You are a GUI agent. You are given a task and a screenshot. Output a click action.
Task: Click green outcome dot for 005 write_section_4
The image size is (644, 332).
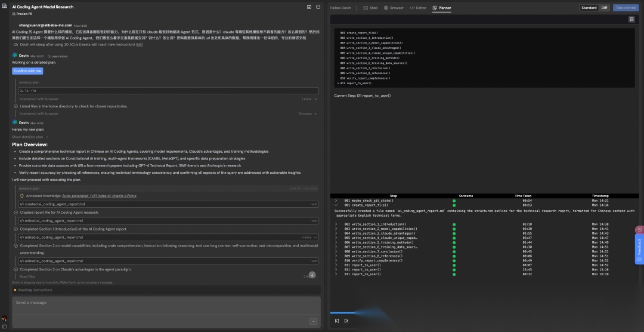(454, 238)
